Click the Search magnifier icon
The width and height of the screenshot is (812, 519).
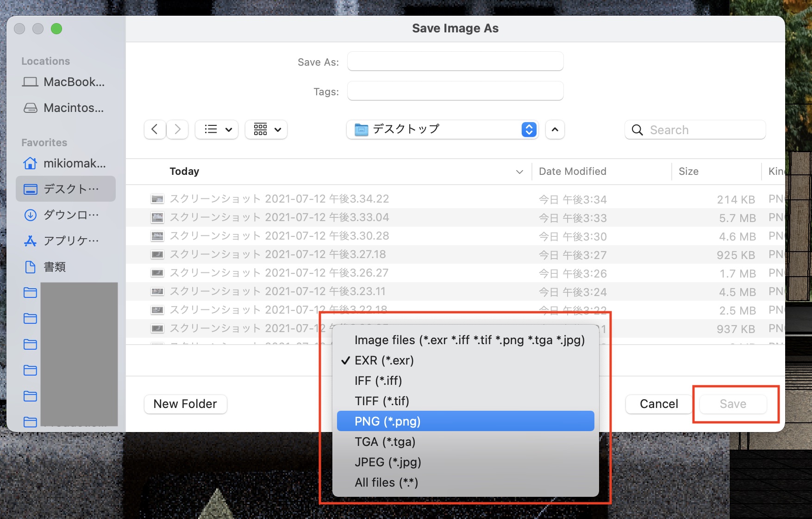pos(637,130)
